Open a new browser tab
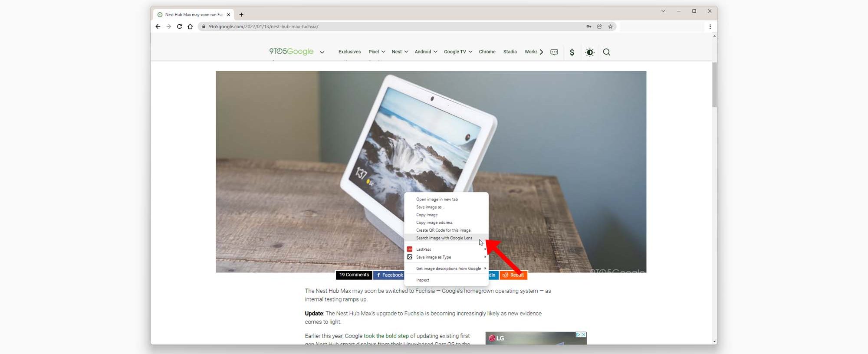Viewport: 868px width, 354px height. 241,15
